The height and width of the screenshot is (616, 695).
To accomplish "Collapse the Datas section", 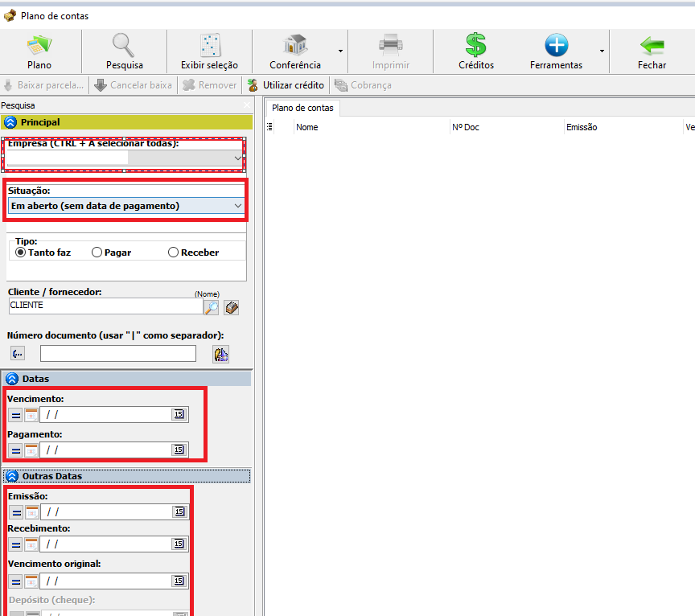I will click(x=12, y=379).
